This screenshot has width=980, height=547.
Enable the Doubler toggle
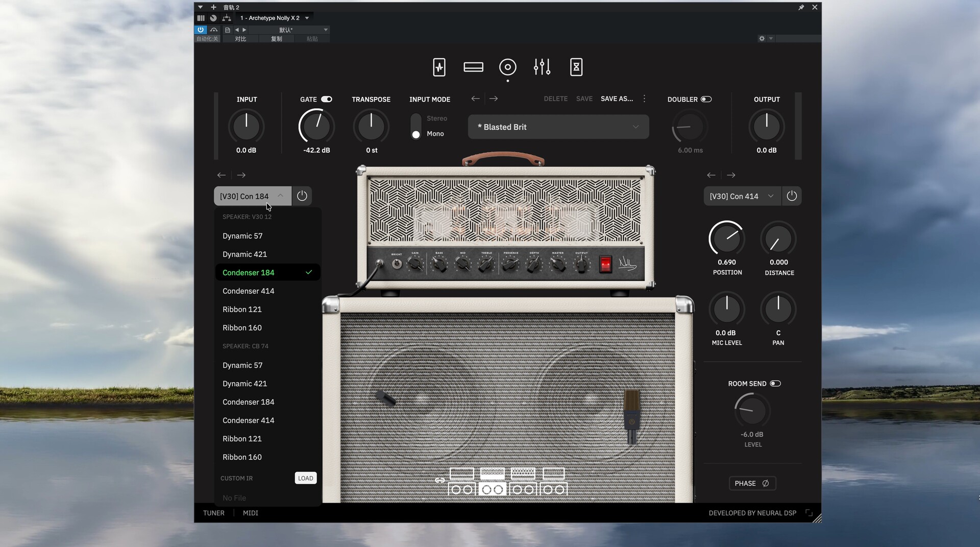706,99
